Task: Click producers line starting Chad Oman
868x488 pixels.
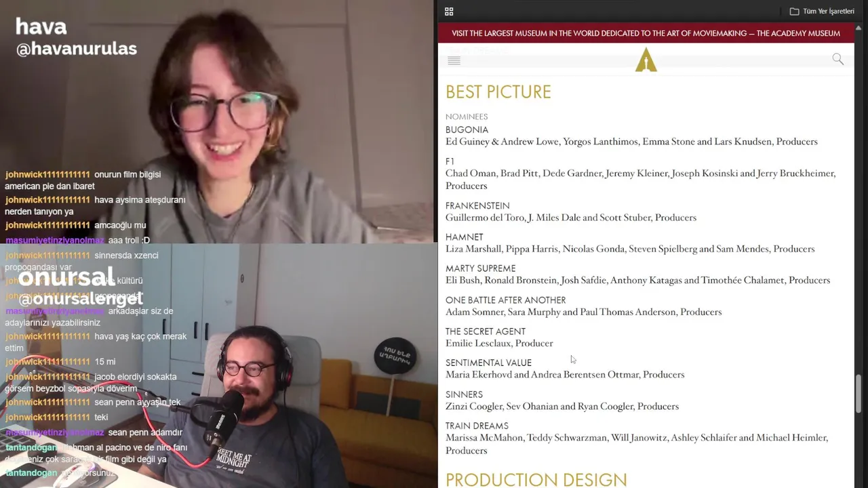Action: click(640, 180)
